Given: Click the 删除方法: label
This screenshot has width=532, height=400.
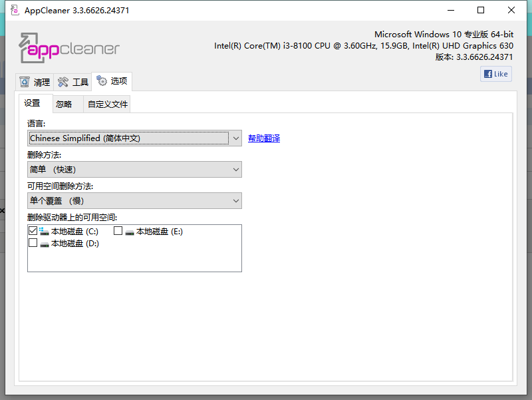Looking at the screenshot, I should tap(44, 155).
